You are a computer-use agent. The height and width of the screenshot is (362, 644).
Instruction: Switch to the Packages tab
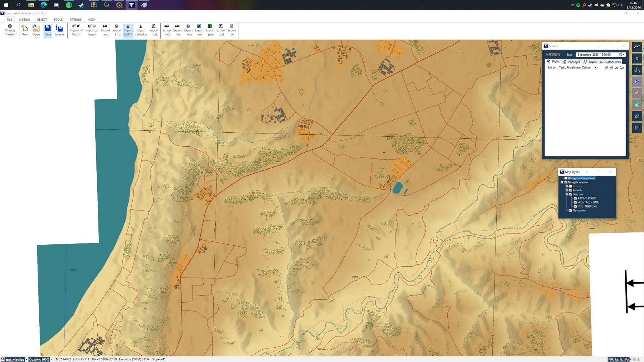point(572,62)
